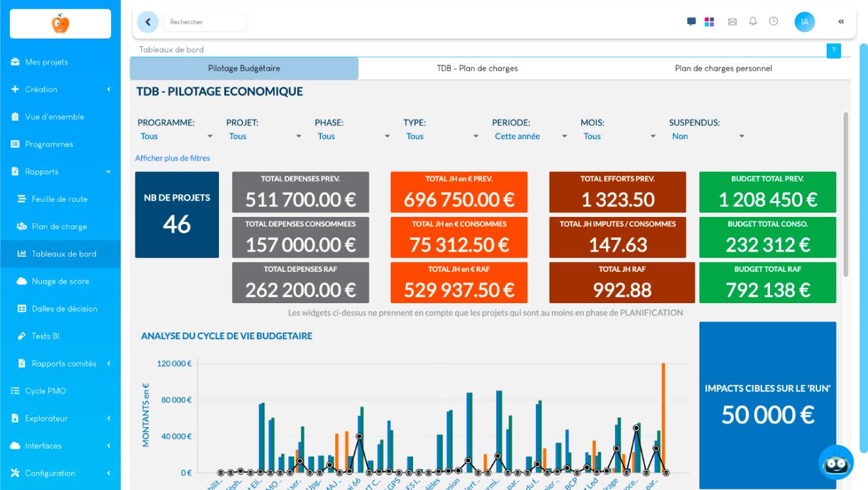
Task: Click the TOTAL DEPENSES PREV. grey widget
Action: coord(301,192)
